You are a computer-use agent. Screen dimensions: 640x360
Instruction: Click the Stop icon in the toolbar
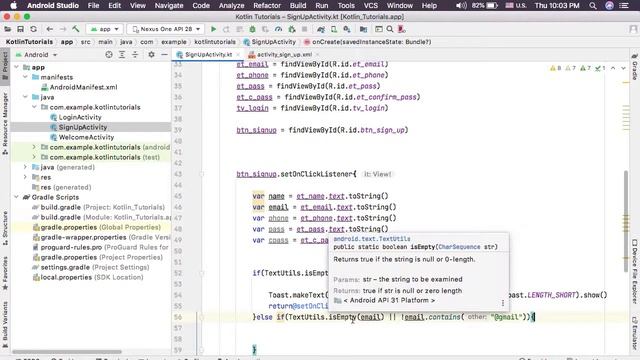click(x=304, y=29)
